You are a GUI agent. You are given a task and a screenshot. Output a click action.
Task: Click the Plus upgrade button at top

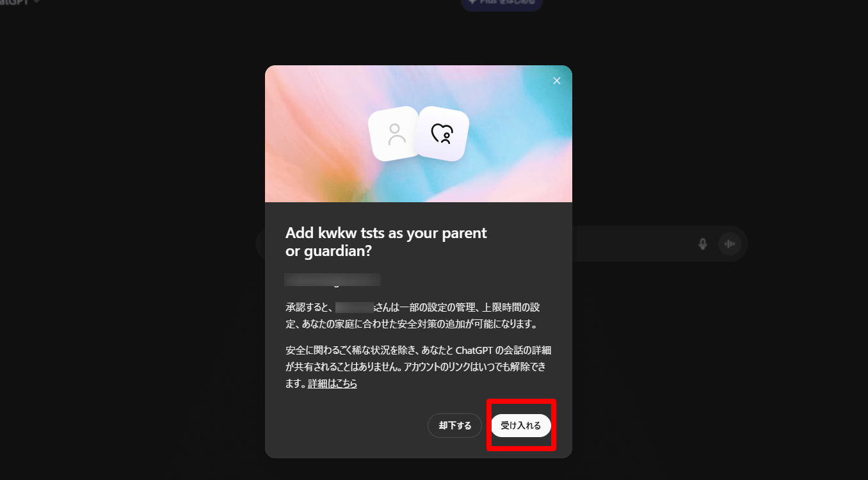(502, 3)
